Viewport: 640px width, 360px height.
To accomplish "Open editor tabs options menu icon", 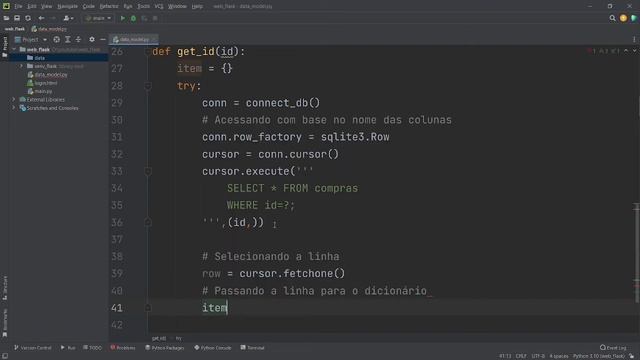I will 634,40.
